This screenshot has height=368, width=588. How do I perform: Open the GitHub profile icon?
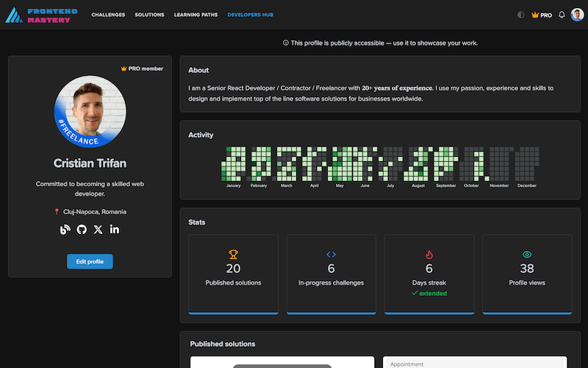[82, 230]
